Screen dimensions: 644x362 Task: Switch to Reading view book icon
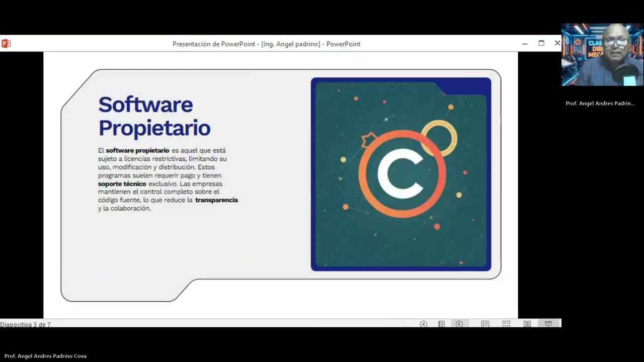527,324
